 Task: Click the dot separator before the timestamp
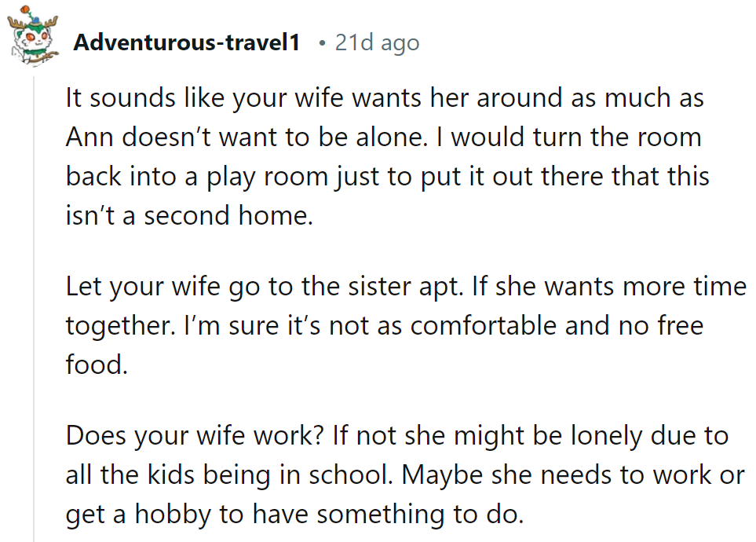tap(322, 42)
